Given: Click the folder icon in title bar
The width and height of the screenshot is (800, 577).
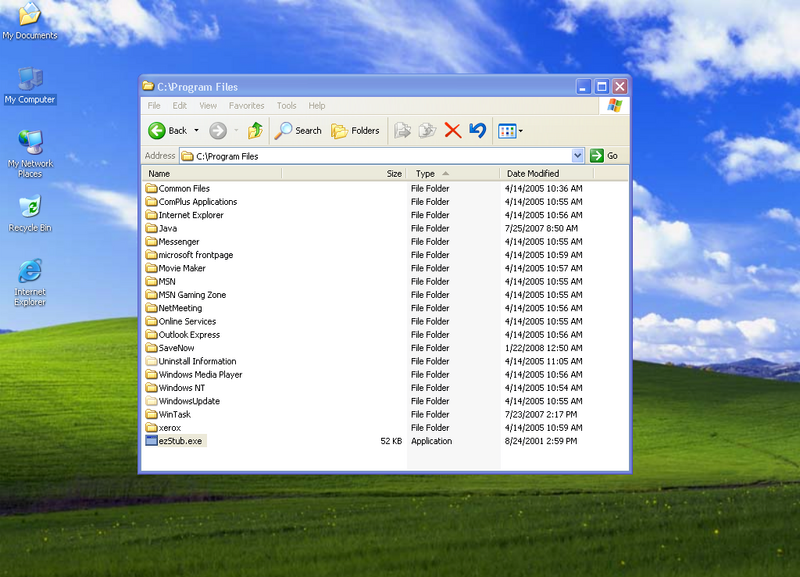Looking at the screenshot, I should (148, 86).
